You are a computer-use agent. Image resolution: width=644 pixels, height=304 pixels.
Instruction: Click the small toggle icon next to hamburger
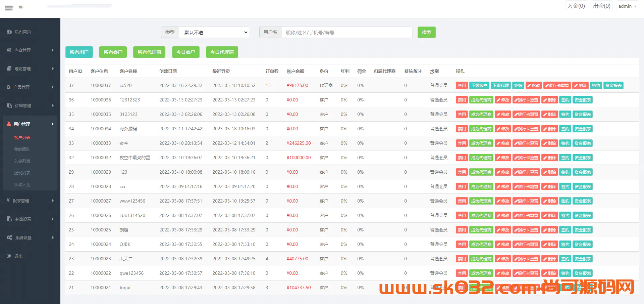(21, 7)
